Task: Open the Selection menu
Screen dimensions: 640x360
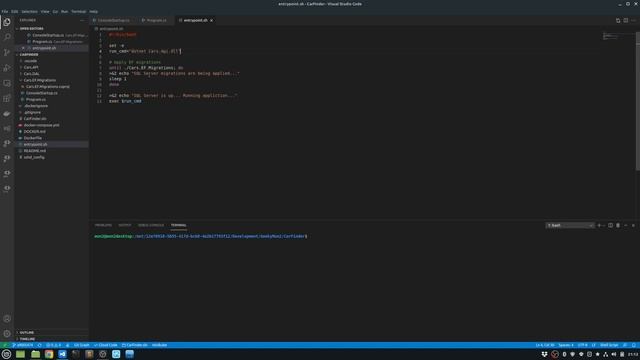Action: point(29,11)
